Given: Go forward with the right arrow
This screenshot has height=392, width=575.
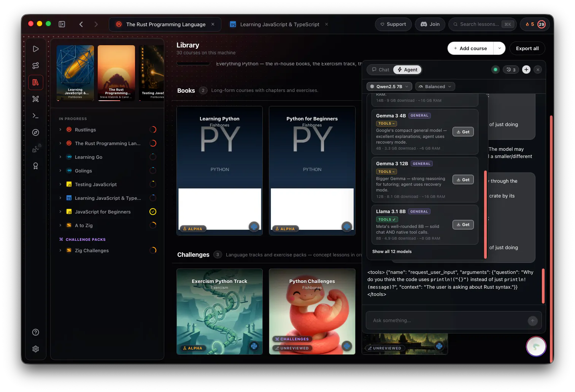Looking at the screenshot, I should (x=96, y=24).
